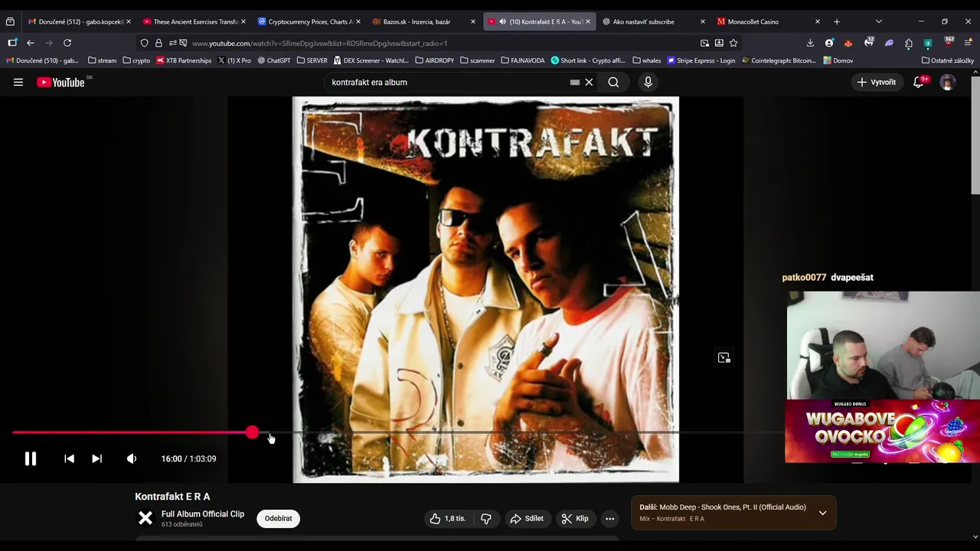Pause the video

30,458
